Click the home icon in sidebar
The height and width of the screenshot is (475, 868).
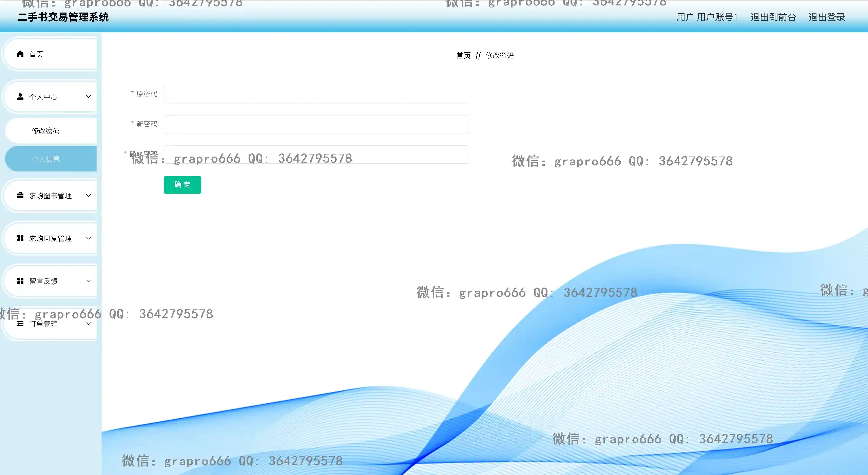click(20, 54)
